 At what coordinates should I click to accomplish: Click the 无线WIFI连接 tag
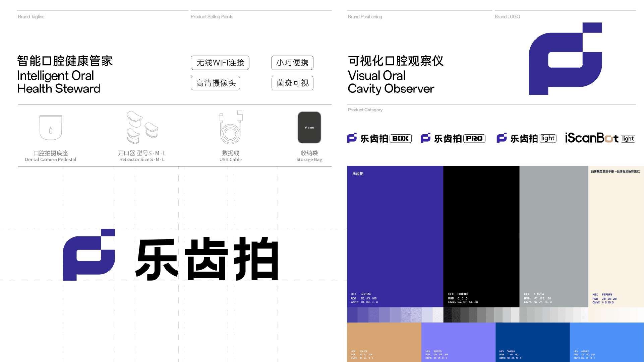(x=220, y=63)
